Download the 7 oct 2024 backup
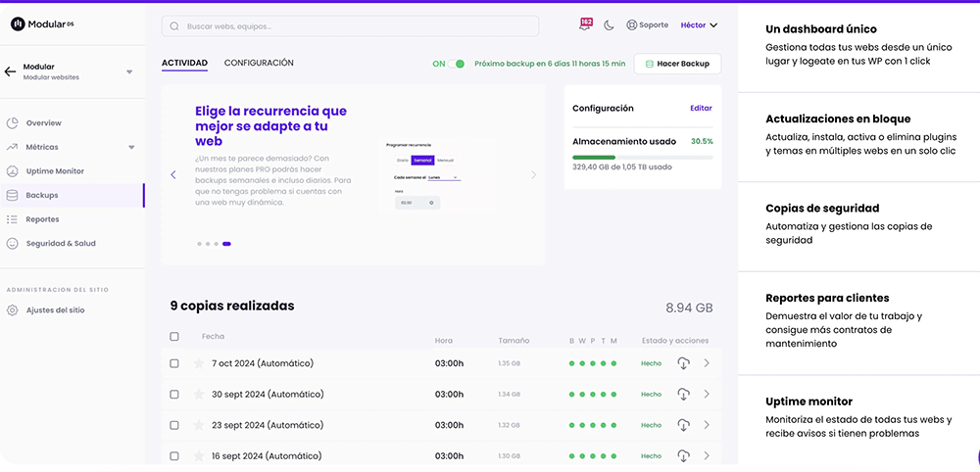 coord(684,363)
